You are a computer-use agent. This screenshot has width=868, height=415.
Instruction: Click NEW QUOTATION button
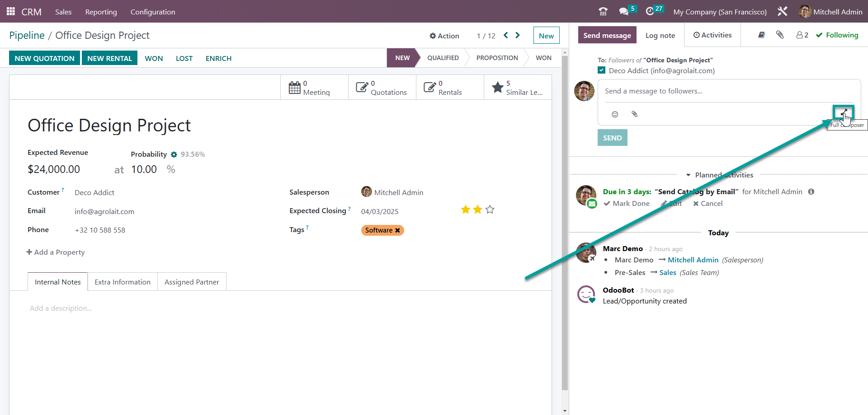coord(44,58)
